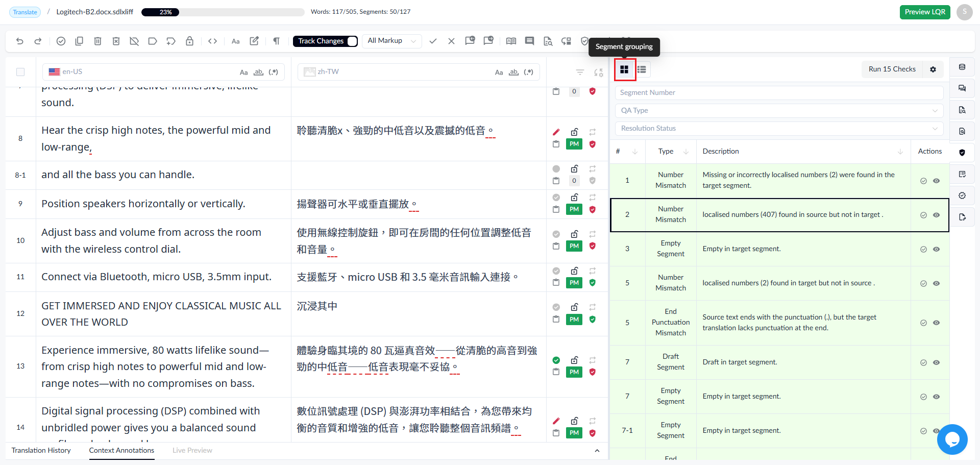This screenshot has height=465, width=980.
Task: Click the Translate breadcrumb link
Action: click(x=25, y=12)
